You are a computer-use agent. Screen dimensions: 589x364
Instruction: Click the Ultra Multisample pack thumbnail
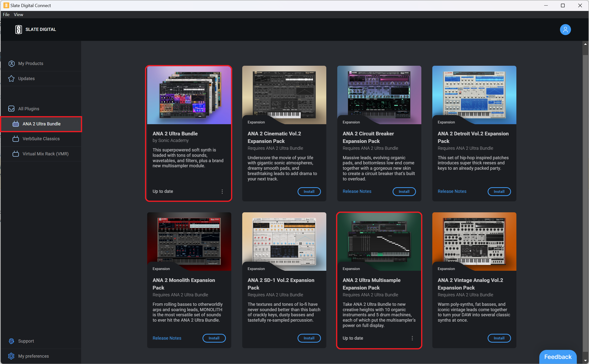coord(379,242)
